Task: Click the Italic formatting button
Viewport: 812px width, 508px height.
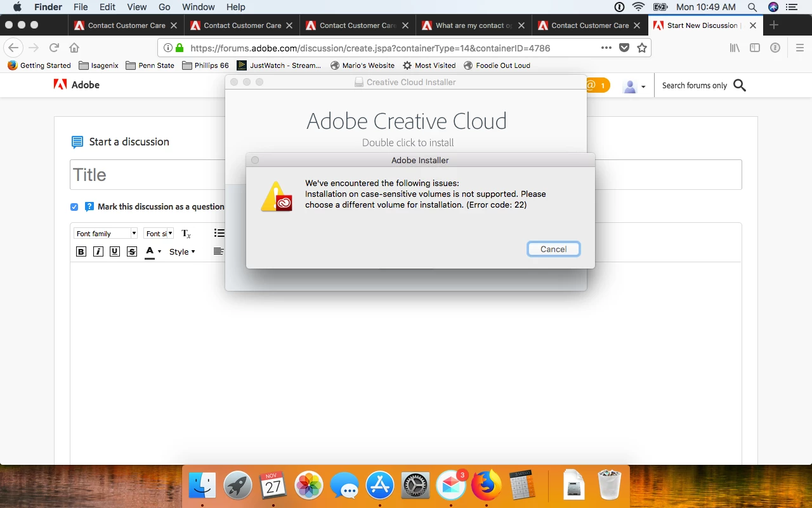Action: click(x=98, y=251)
